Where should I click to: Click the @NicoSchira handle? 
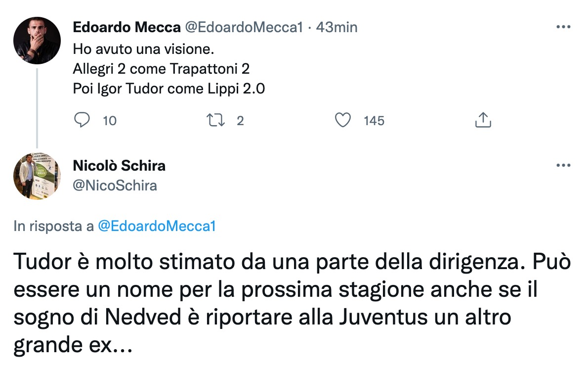coord(115,185)
